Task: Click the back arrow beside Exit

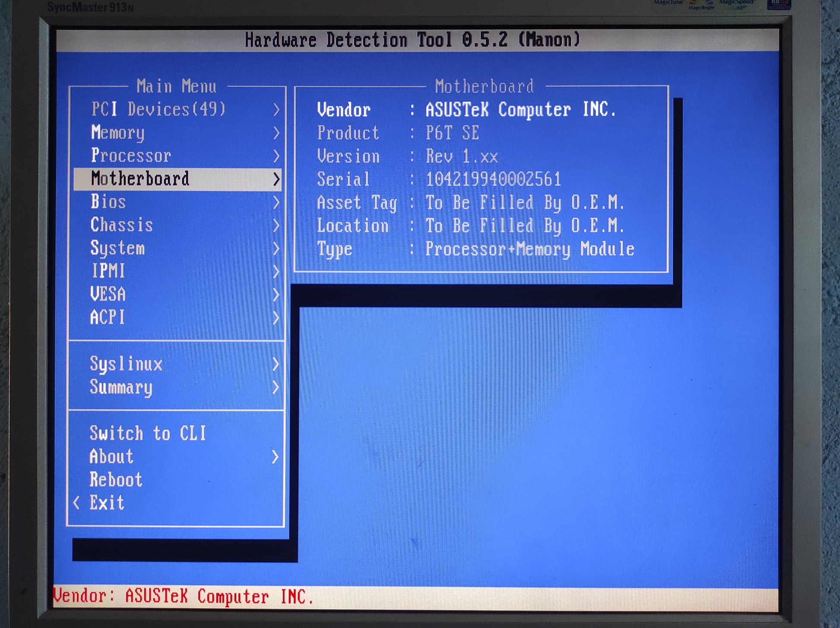Action: tap(77, 502)
